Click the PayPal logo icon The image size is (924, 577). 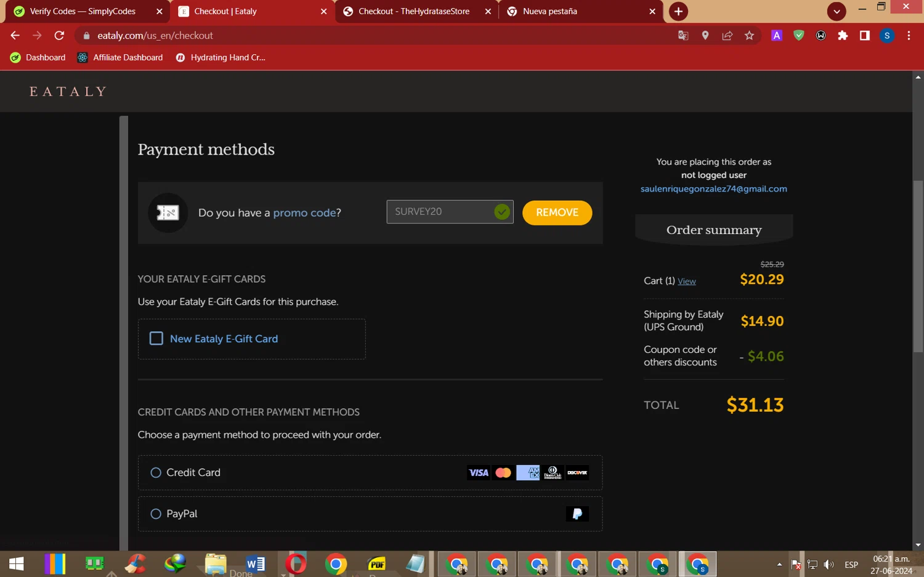point(577,514)
